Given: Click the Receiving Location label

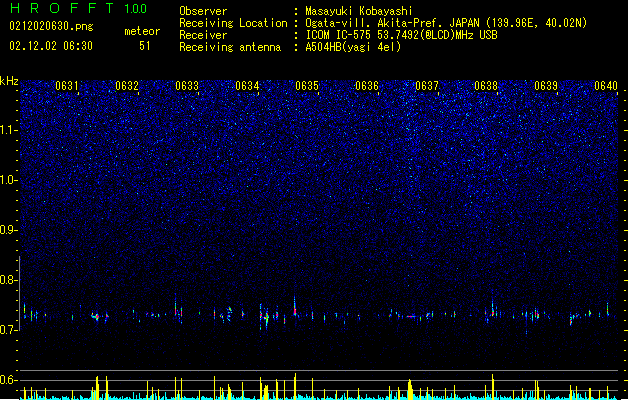Looking at the screenshot, I should click(233, 23).
